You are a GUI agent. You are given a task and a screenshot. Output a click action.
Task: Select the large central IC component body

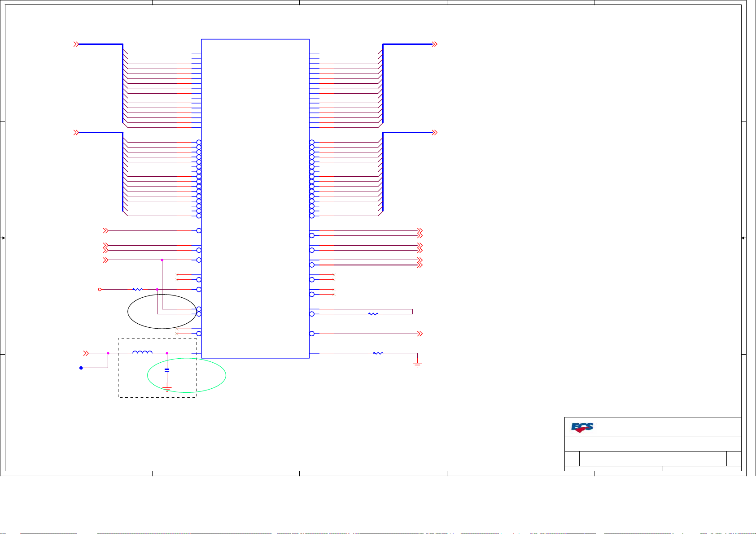click(255, 199)
